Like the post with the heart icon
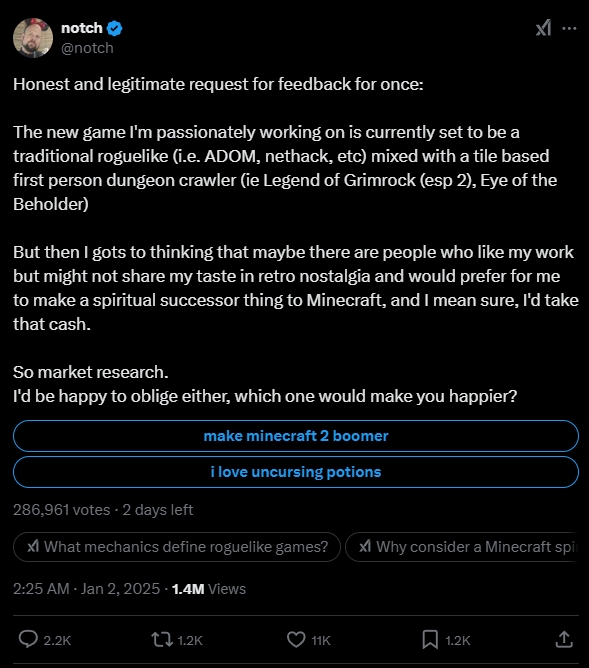Viewport: 589px width, 668px height. tap(296, 639)
